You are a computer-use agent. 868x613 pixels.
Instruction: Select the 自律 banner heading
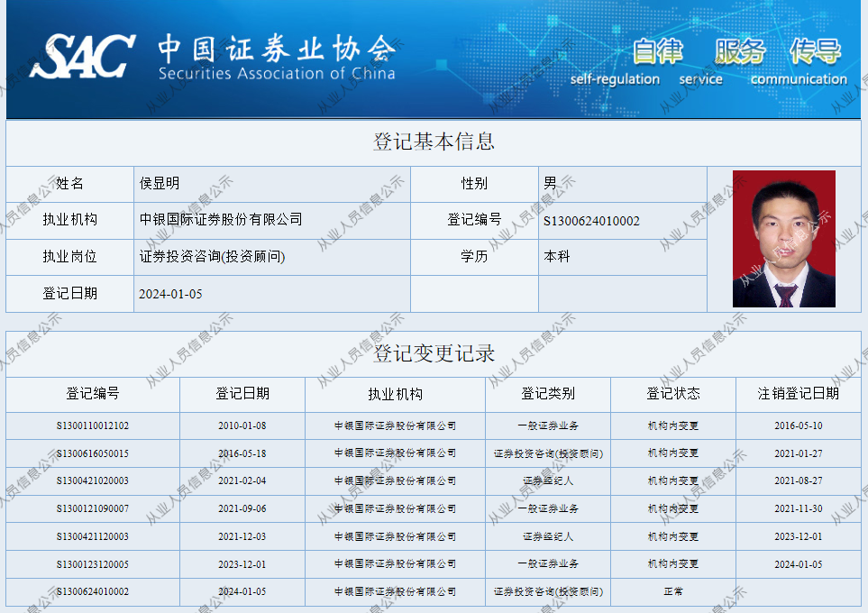pos(657,51)
